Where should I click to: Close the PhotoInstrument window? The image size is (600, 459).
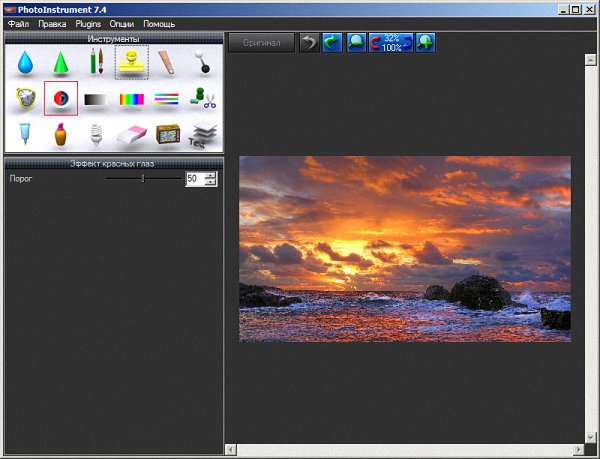click(589, 10)
